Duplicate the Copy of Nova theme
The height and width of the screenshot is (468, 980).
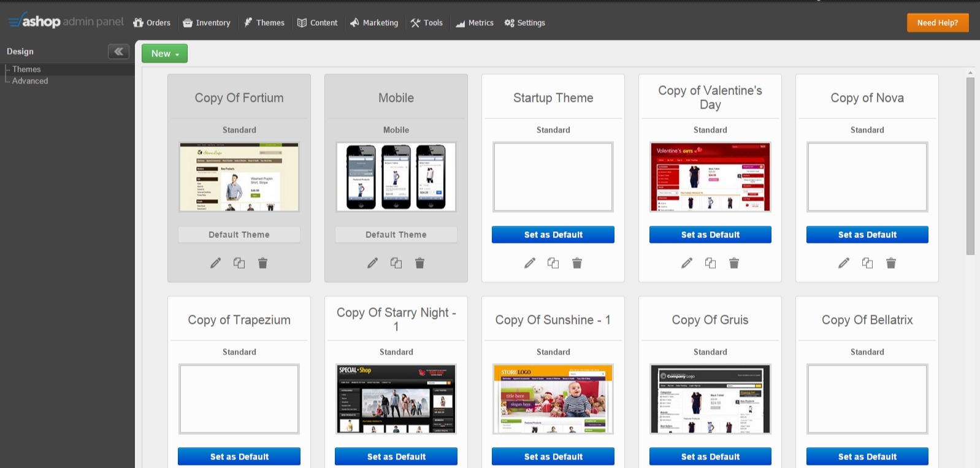(x=867, y=263)
